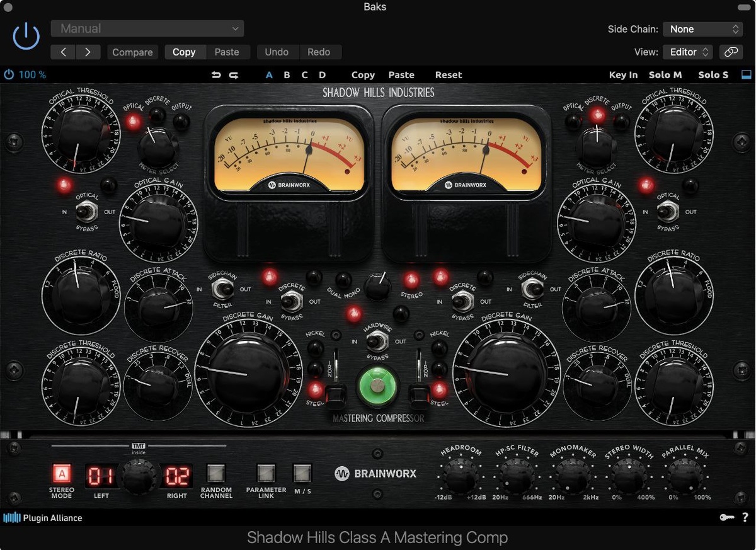
Task: Click the Monomaker knob
Action: [573, 476]
